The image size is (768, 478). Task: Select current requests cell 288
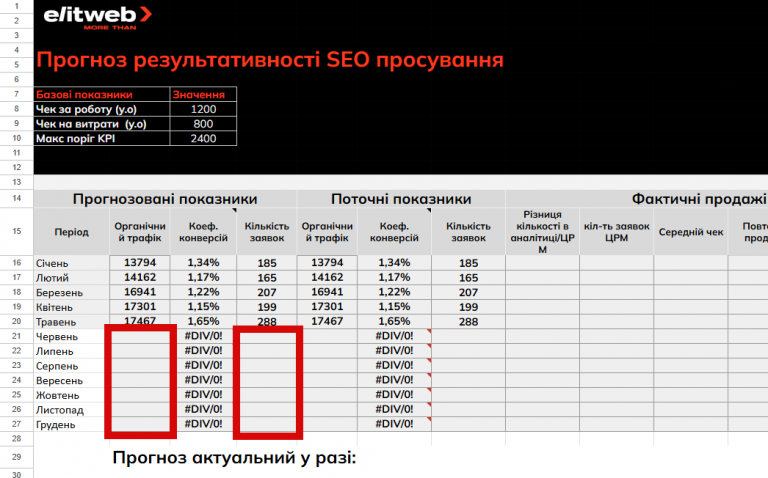[468, 321]
